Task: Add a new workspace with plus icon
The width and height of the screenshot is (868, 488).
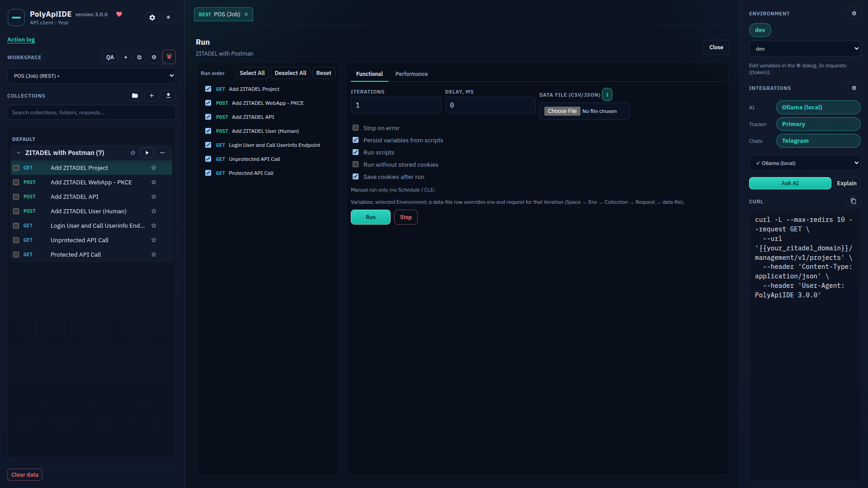Action: pyautogui.click(x=126, y=57)
